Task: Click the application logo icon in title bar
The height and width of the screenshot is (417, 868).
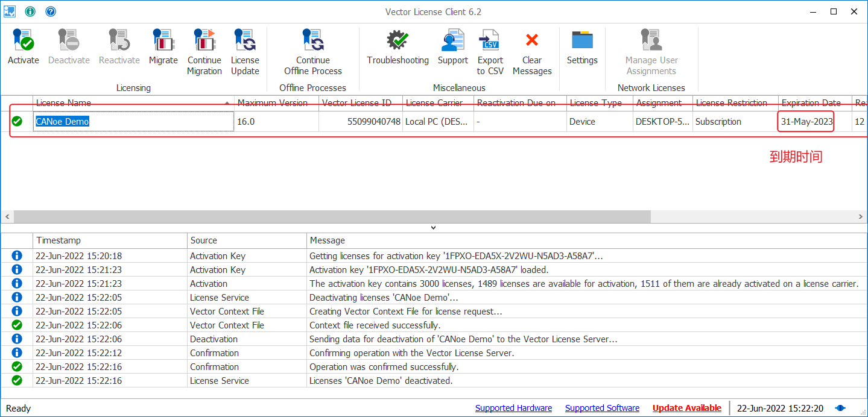Action: coord(9,11)
